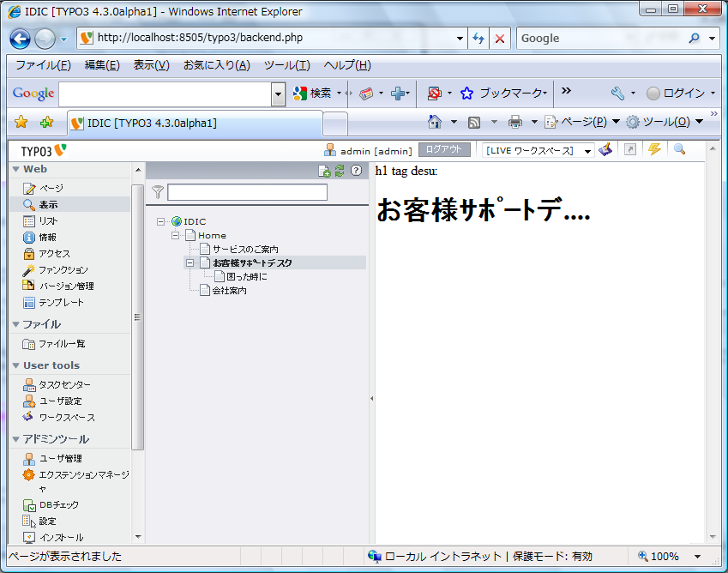Collapse the User tools module group

(x=15, y=365)
